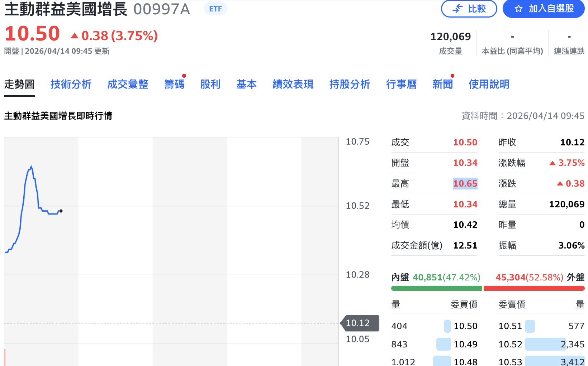
Task: Click the latest price dot on the chart
Action: click(x=61, y=212)
